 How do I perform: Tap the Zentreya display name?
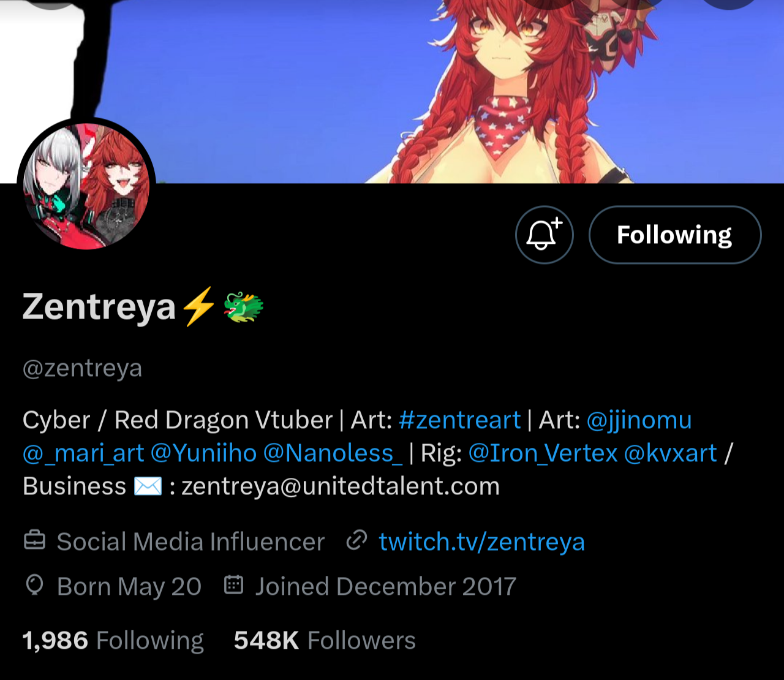[x=99, y=306]
